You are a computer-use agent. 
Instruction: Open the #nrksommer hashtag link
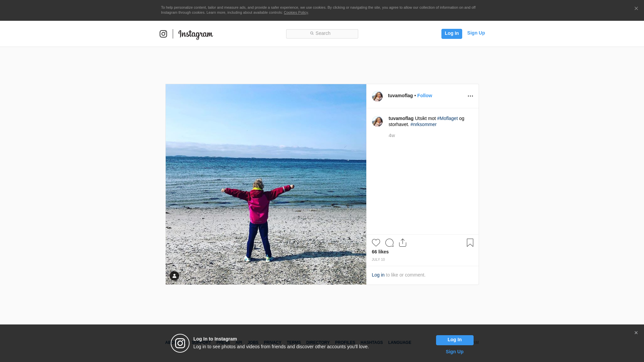point(423,124)
